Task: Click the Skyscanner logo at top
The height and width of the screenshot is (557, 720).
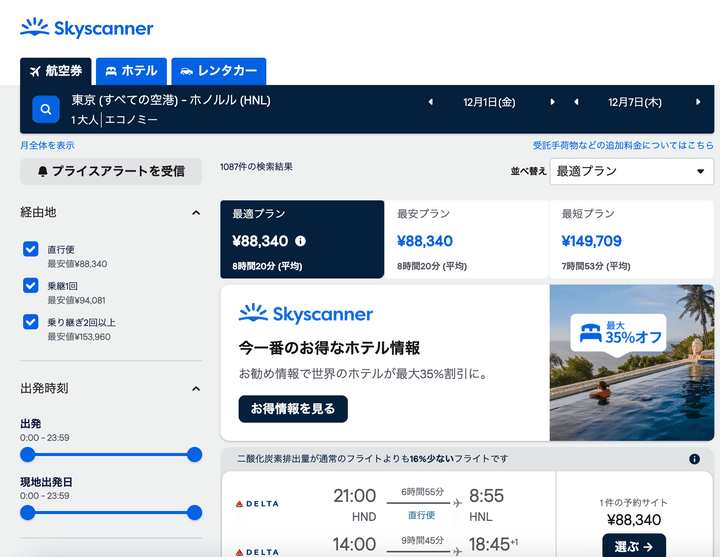Action: [x=87, y=27]
